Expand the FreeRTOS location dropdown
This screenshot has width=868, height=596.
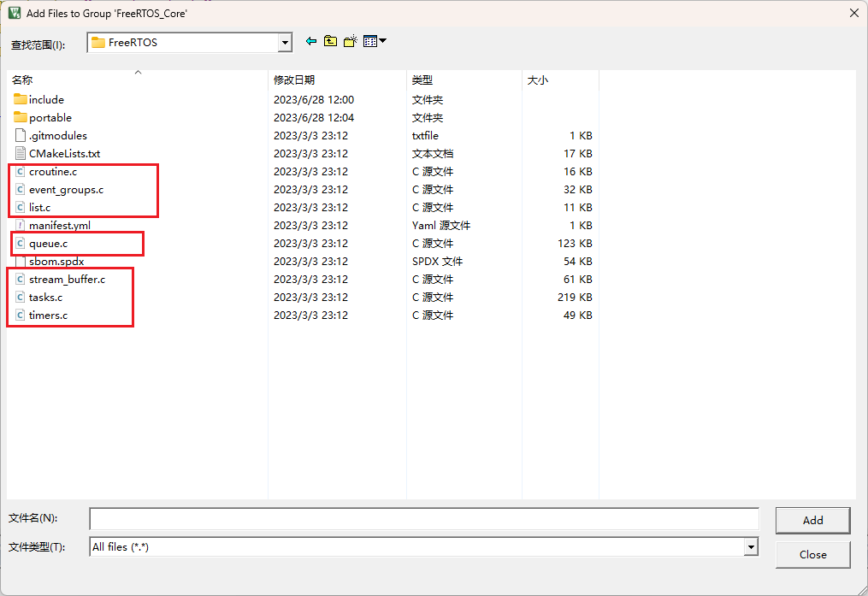[x=285, y=43]
